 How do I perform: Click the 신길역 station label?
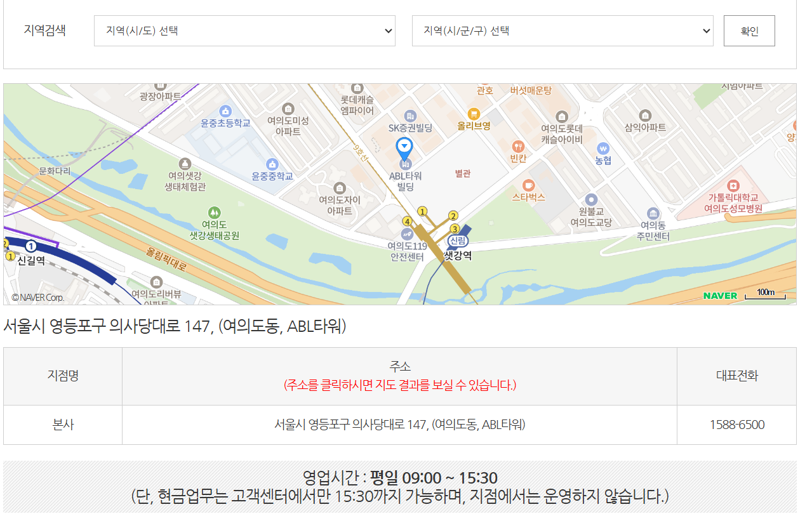[x=31, y=261]
